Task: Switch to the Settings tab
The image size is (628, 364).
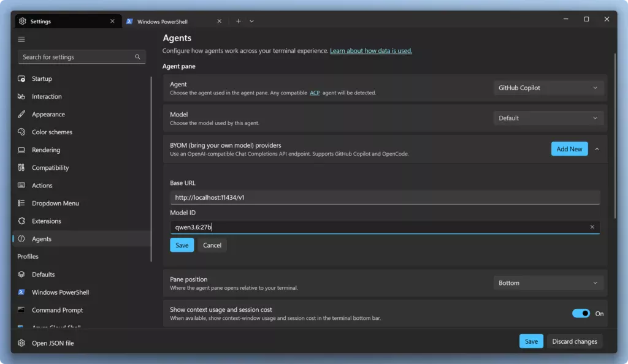Action: (x=69, y=21)
